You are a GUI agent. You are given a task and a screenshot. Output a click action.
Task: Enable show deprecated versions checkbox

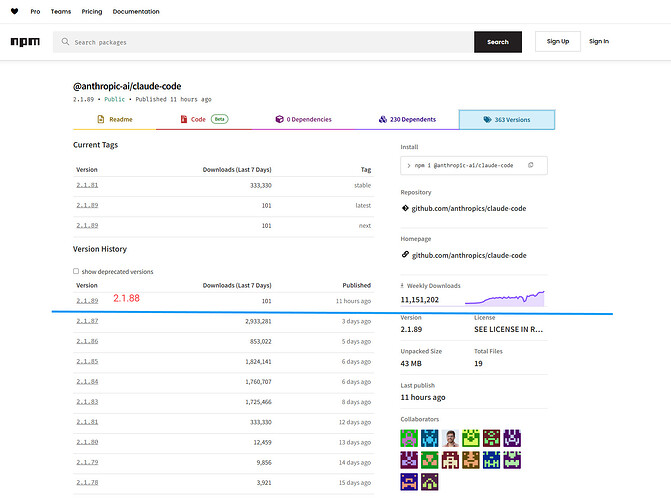point(76,271)
